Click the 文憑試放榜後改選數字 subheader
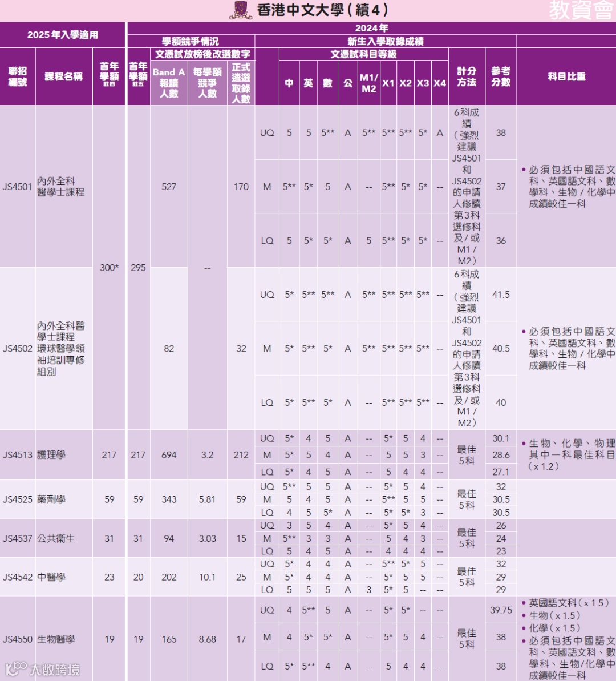The image size is (616, 681). [x=202, y=54]
